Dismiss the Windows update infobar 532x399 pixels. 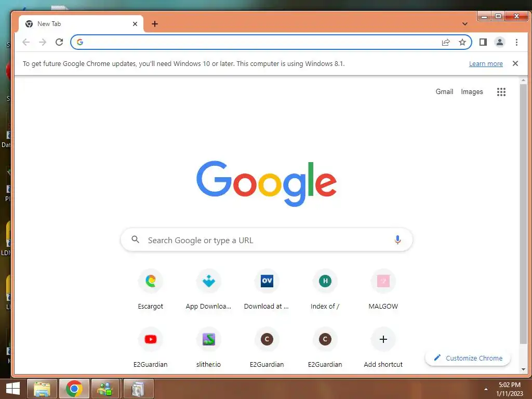[515, 63]
